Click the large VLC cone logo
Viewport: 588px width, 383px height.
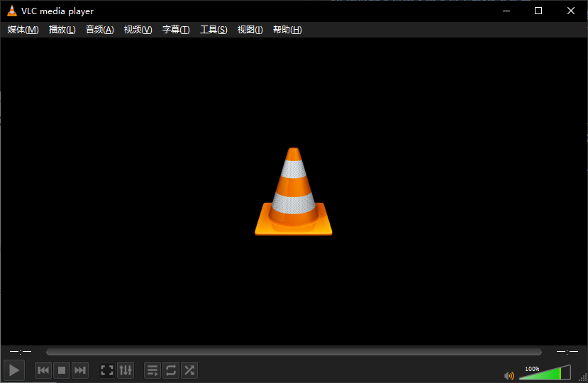pyautogui.click(x=293, y=191)
